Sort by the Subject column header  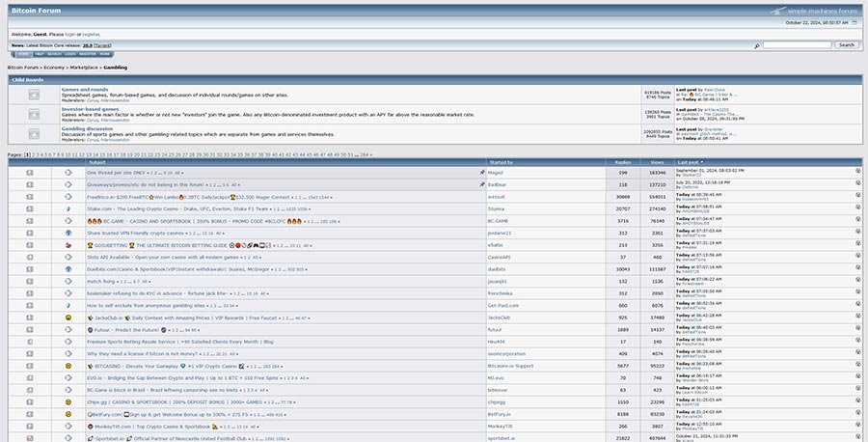[96, 162]
